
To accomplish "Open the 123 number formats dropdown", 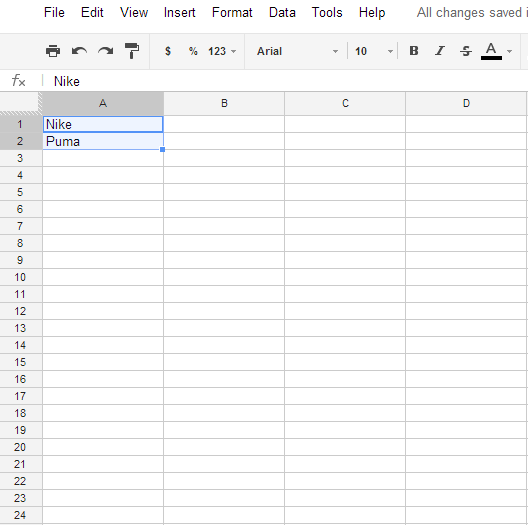I will pos(222,51).
